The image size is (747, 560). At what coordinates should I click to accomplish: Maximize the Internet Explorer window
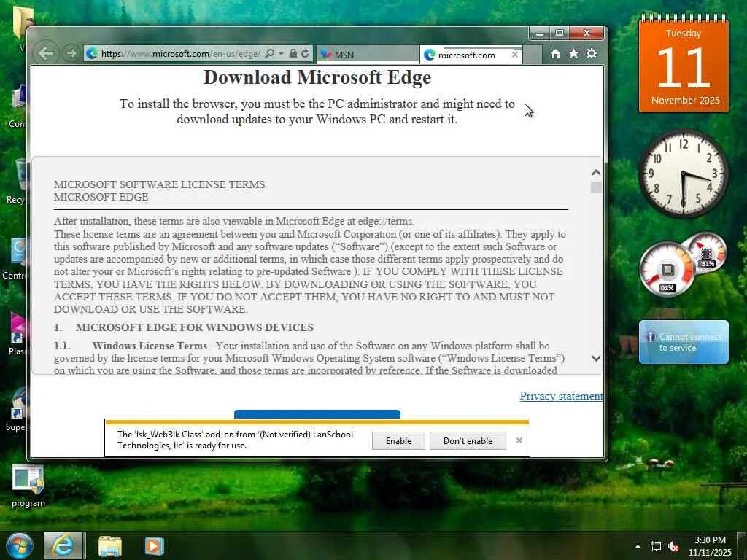[x=560, y=34]
